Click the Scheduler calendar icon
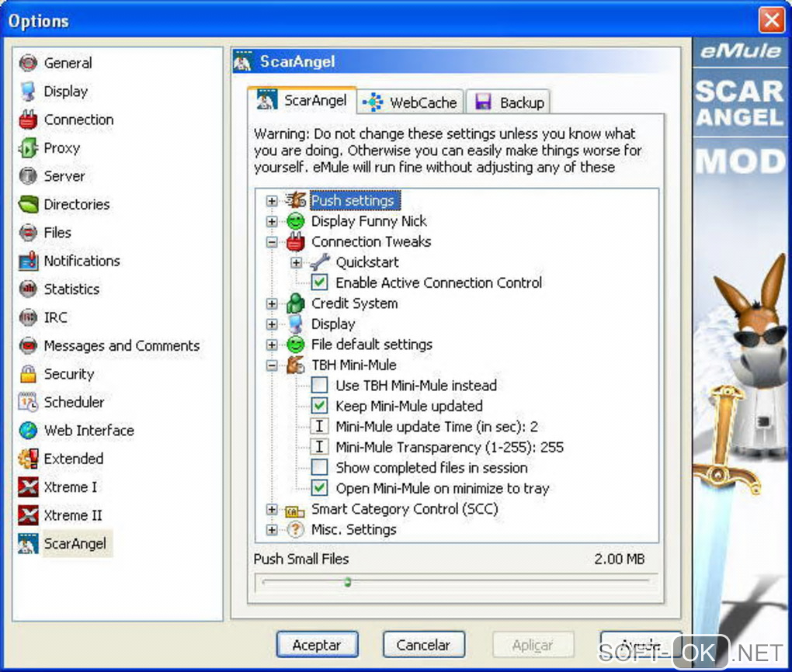Image resolution: width=792 pixels, height=672 pixels. pos(28,403)
